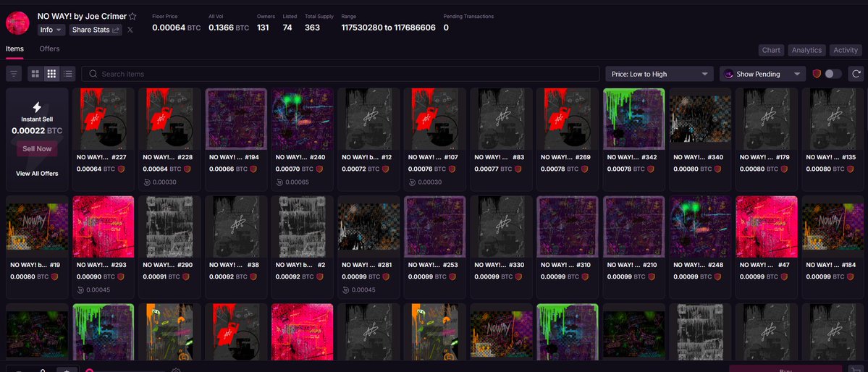Click the item title NO WAY! #179
This screenshot has width=868, height=372.
pos(766,157)
